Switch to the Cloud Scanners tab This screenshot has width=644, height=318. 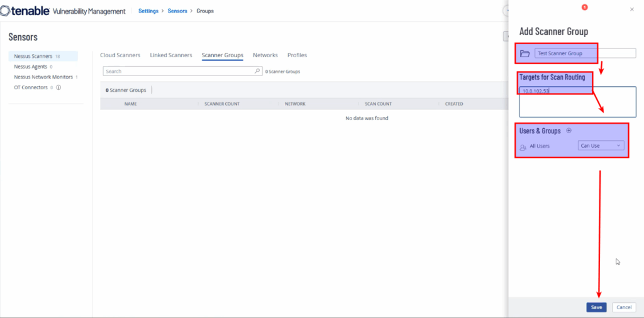[120, 55]
